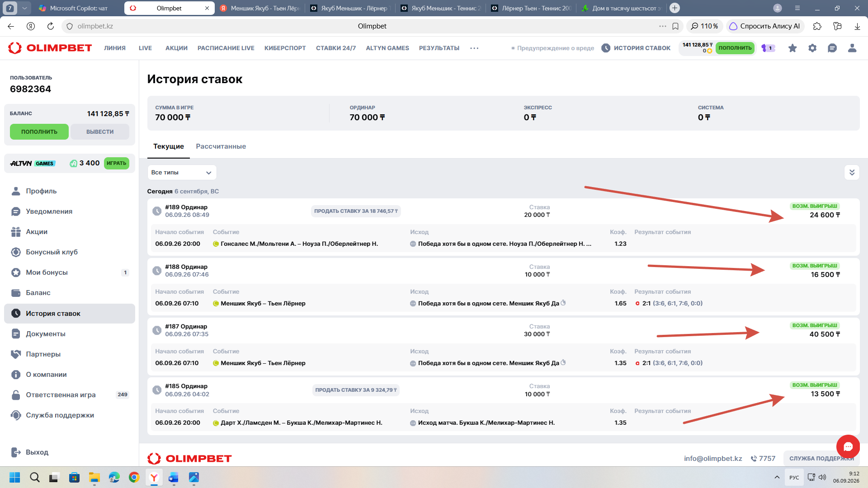Open Windows Start menu

[x=15, y=477]
